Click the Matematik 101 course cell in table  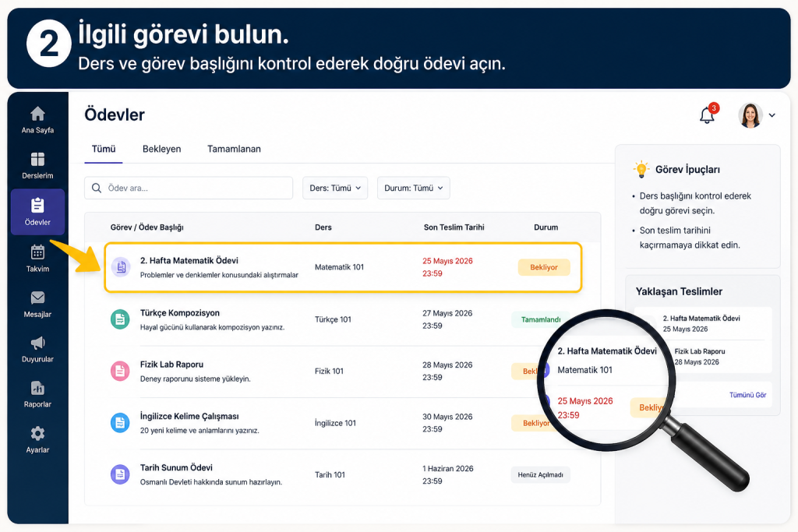point(340,267)
